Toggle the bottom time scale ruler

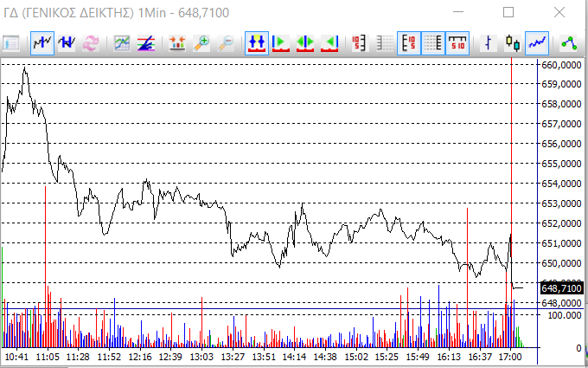coord(457,43)
